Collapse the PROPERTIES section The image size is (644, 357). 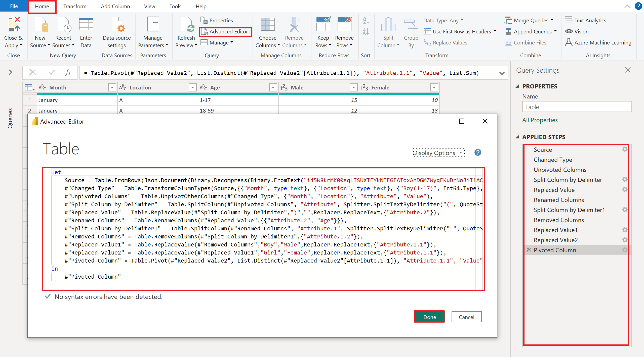coord(517,86)
